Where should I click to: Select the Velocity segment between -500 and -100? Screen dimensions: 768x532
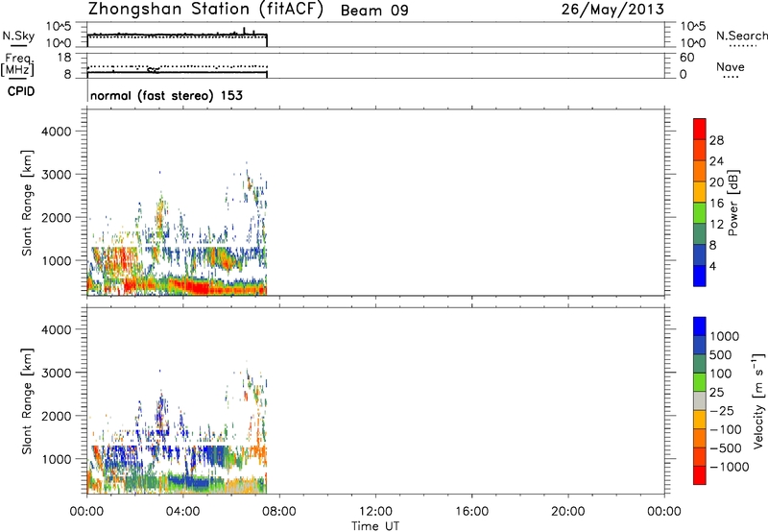[x=700, y=438]
